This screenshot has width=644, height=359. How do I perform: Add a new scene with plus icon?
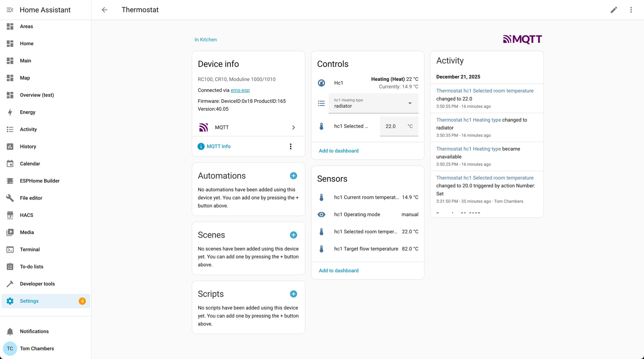293,235
